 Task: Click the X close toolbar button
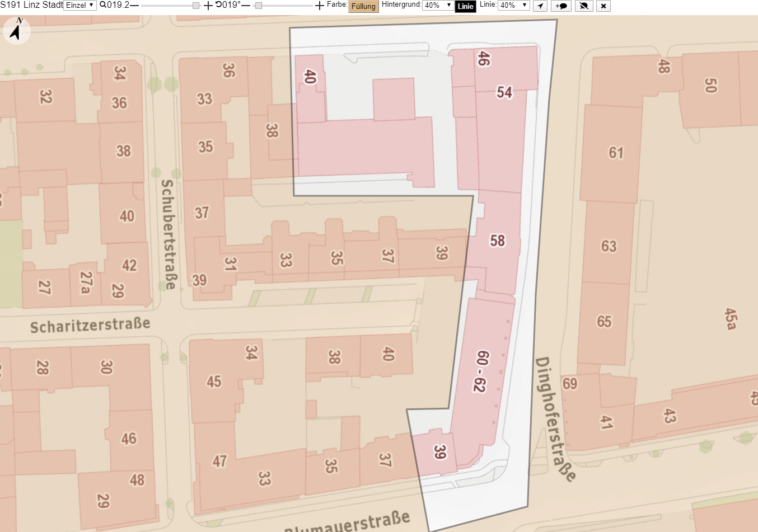(603, 6)
